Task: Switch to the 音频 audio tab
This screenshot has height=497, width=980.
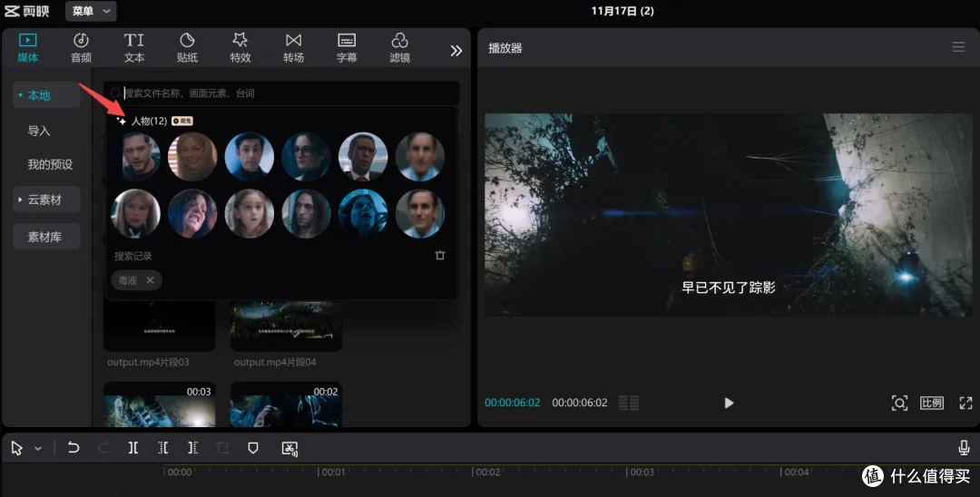Action: (x=81, y=48)
